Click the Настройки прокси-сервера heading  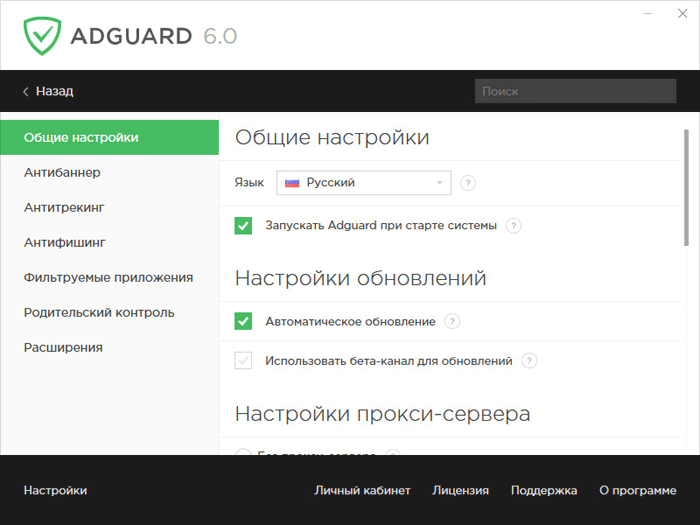click(383, 414)
